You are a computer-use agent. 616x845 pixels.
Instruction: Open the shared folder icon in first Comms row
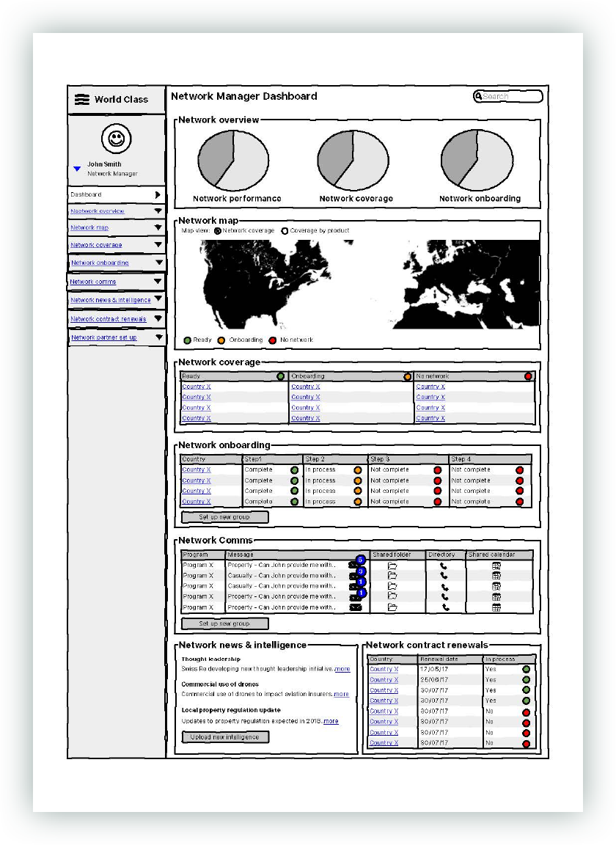(392, 566)
